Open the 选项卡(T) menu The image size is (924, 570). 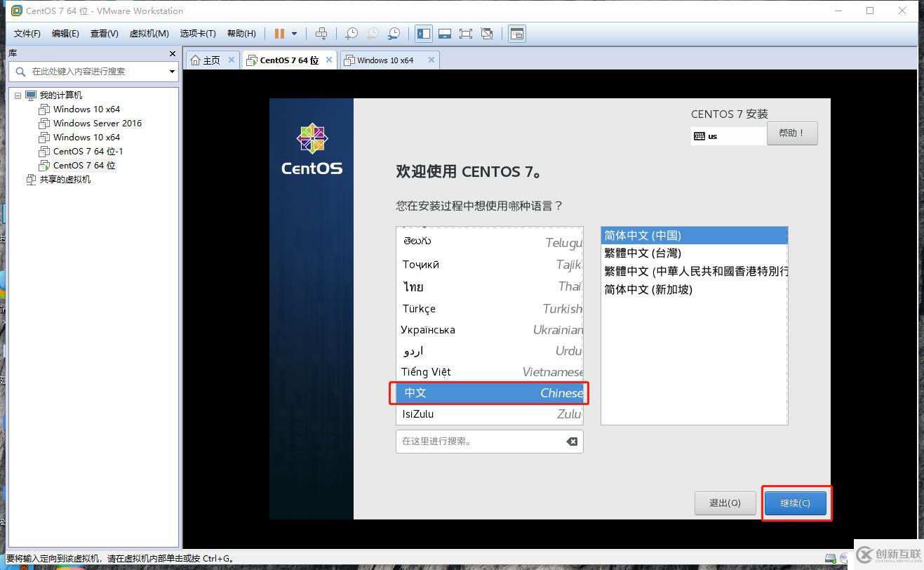[198, 34]
